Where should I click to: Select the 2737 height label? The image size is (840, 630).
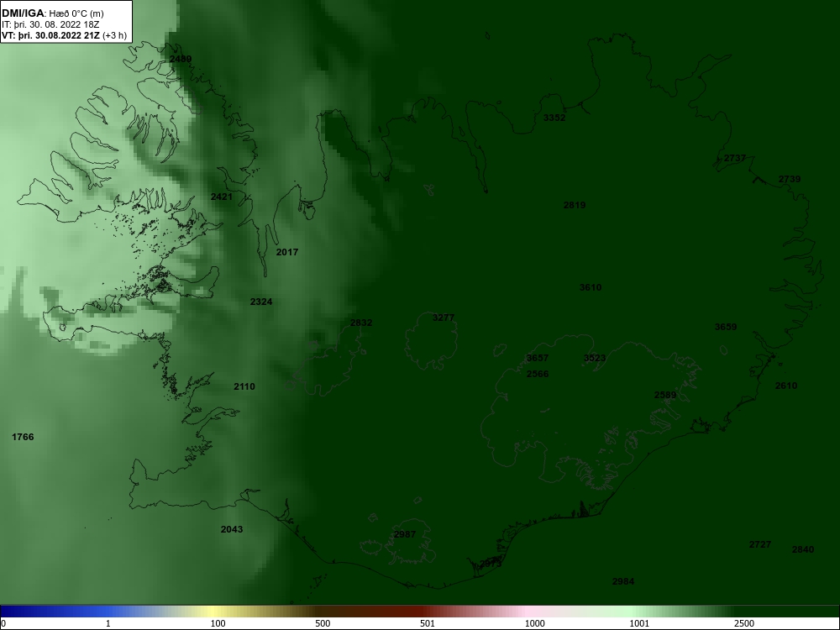point(735,158)
